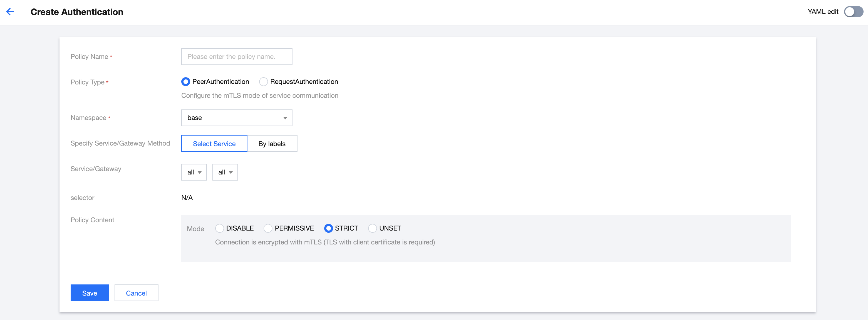The height and width of the screenshot is (320, 868).
Task: Toggle the YAML edit switch
Action: pos(853,12)
